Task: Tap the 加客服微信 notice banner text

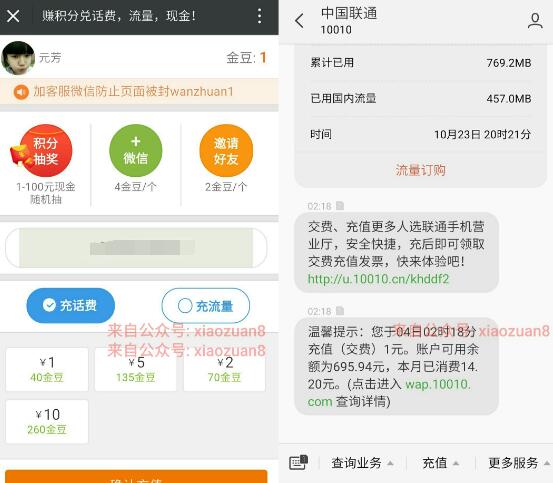Action: pyautogui.click(x=133, y=92)
